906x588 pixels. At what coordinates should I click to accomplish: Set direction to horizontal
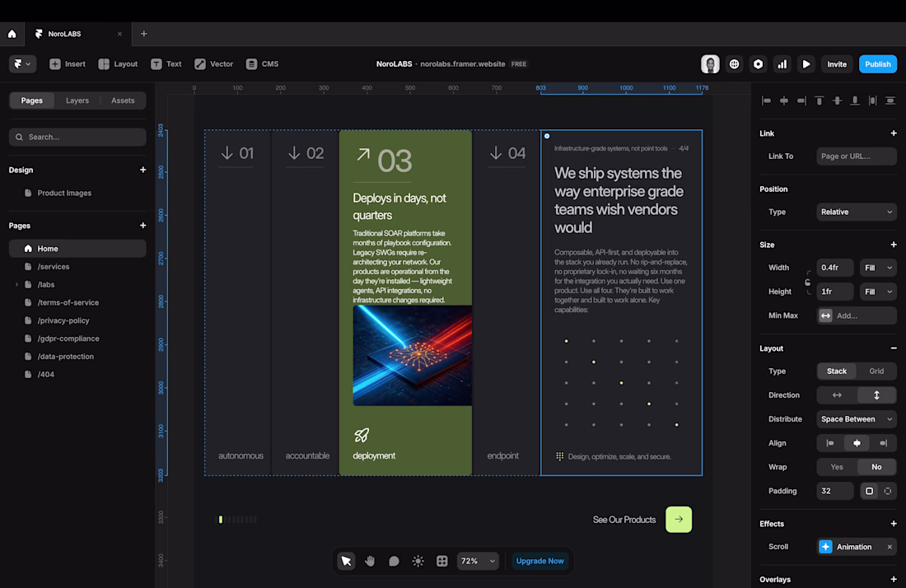(837, 395)
